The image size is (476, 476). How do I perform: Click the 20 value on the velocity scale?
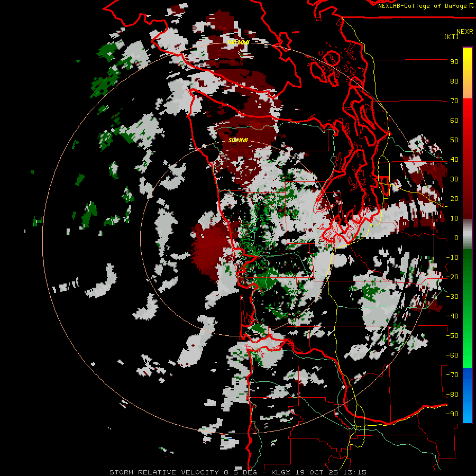coord(454,199)
